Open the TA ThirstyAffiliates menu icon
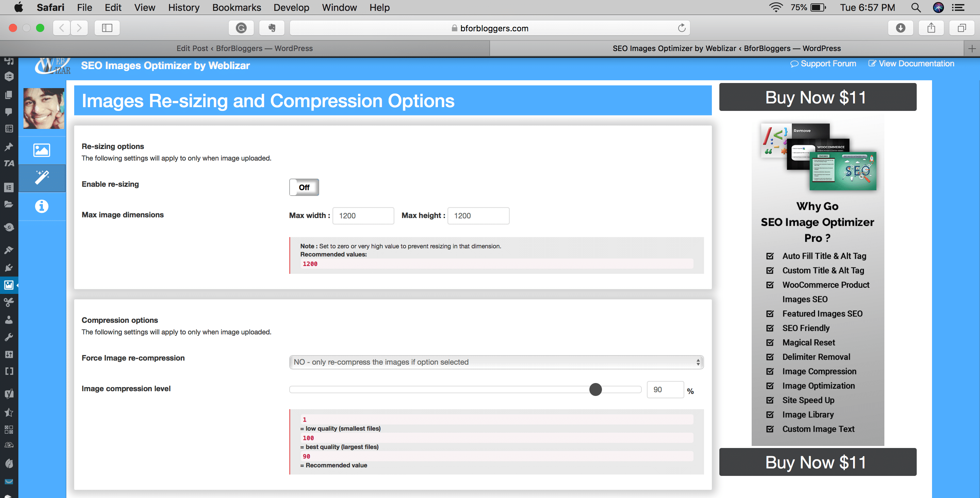 pyautogui.click(x=9, y=164)
